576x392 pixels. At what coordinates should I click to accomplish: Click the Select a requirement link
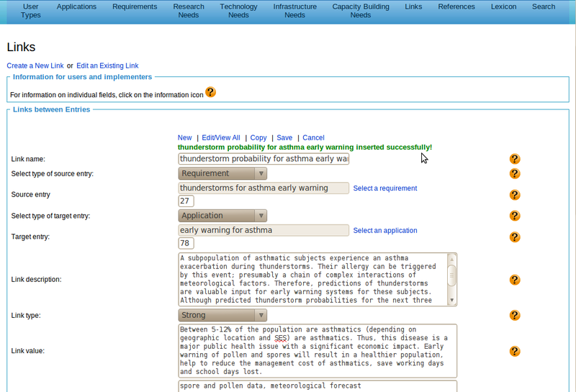coord(384,188)
